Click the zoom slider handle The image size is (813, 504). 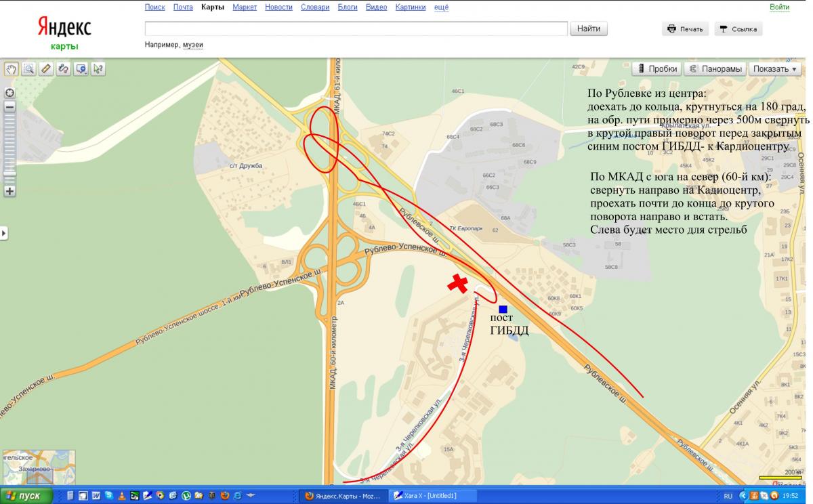click(9, 174)
